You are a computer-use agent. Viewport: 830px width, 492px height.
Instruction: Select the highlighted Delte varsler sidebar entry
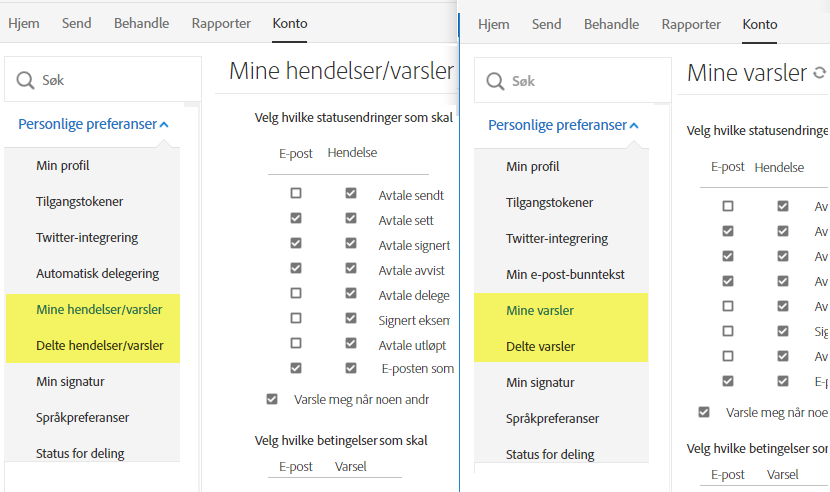click(x=540, y=346)
